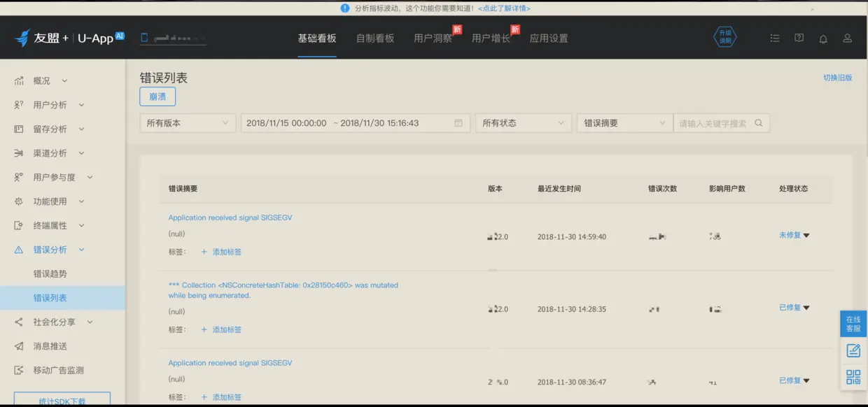Click the 影响用户数 column header
Screen dimensions: 868x407
tap(727, 189)
